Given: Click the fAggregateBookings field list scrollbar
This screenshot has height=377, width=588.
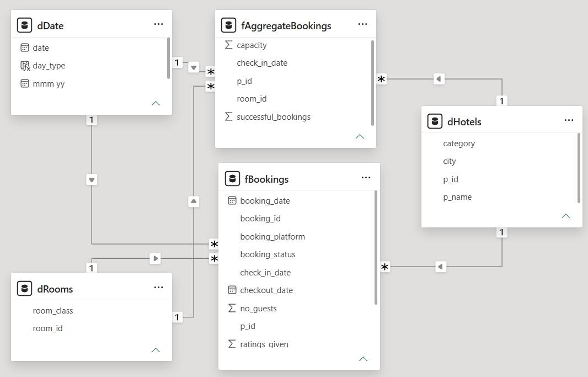Looking at the screenshot, I should [x=372, y=83].
